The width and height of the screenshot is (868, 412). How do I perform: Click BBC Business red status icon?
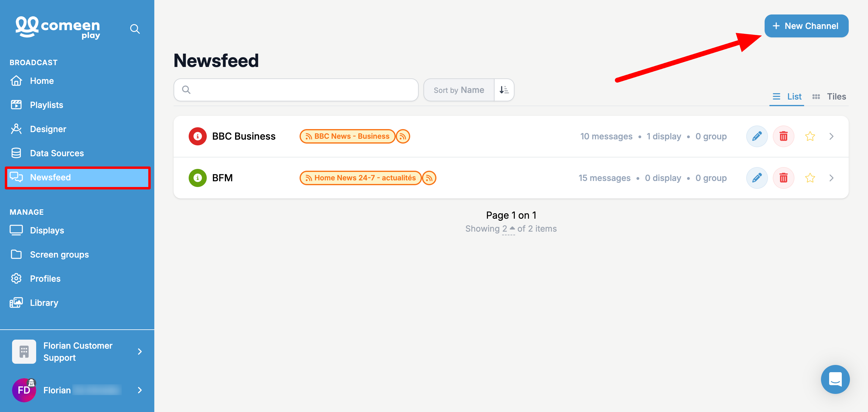coord(197,137)
